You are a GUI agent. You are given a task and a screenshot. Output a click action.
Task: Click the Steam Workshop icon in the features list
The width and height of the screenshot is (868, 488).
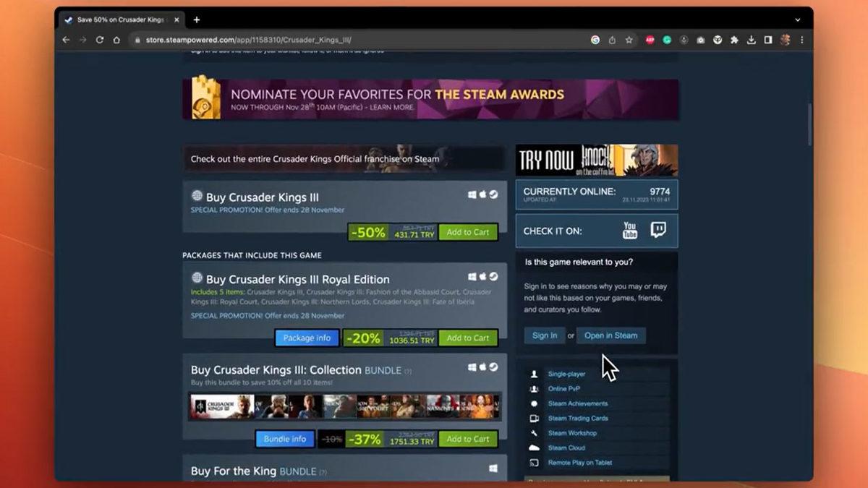[x=533, y=432]
